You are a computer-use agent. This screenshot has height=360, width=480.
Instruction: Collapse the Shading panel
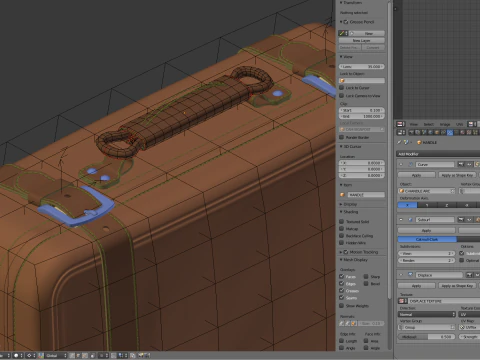point(341,212)
